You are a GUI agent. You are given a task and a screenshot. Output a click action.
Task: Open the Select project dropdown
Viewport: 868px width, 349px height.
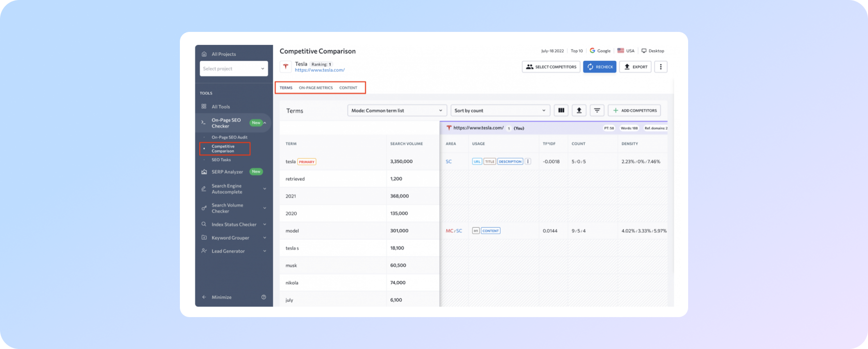(x=234, y=69)
